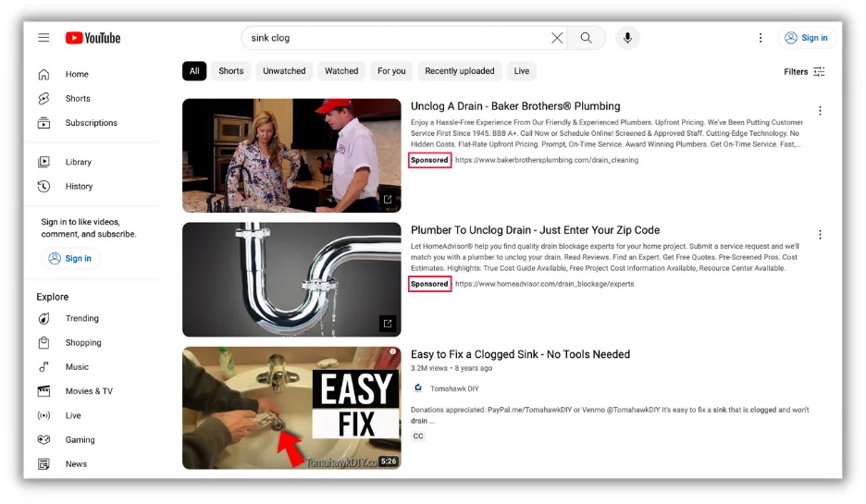Click title Easy to Fix a Clogged Sink

click(520, 354)
